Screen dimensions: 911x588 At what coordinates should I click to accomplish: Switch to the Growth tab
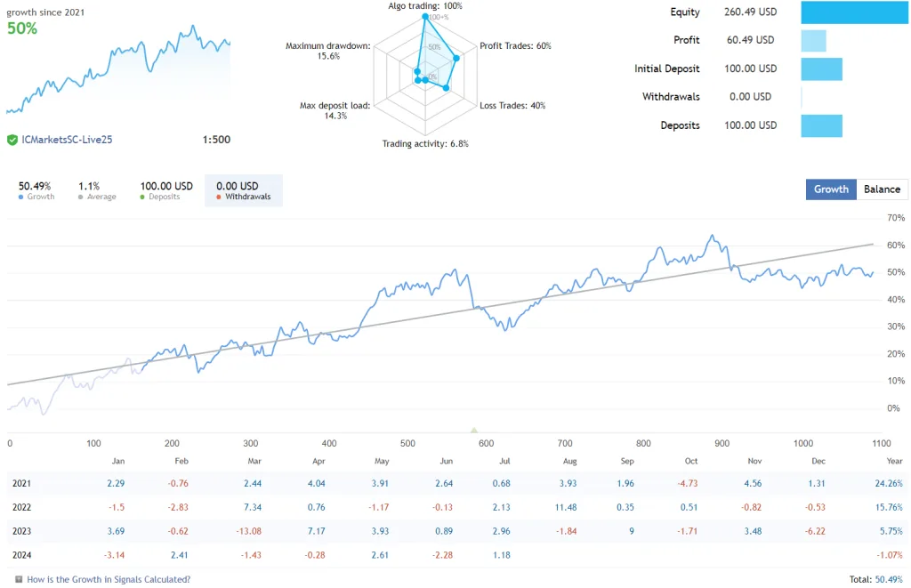pyautogui.click(x=831, y=189)
